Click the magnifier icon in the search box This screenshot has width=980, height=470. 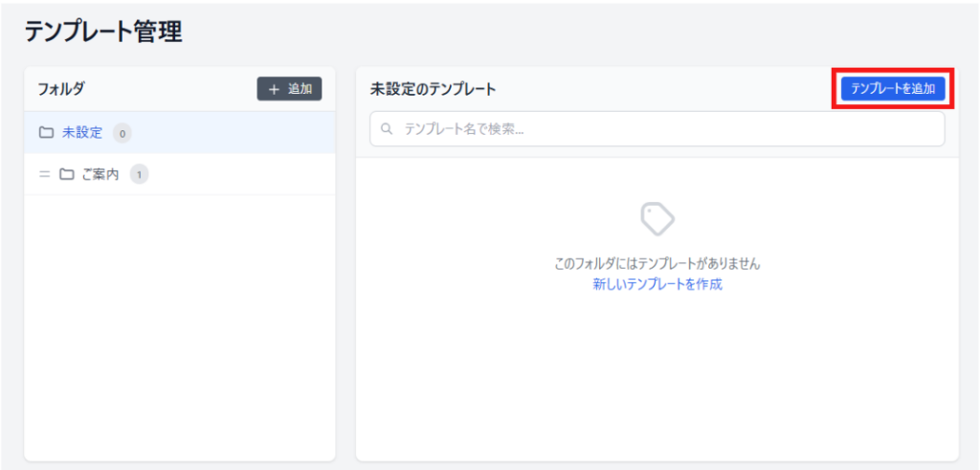click(388, 129)
